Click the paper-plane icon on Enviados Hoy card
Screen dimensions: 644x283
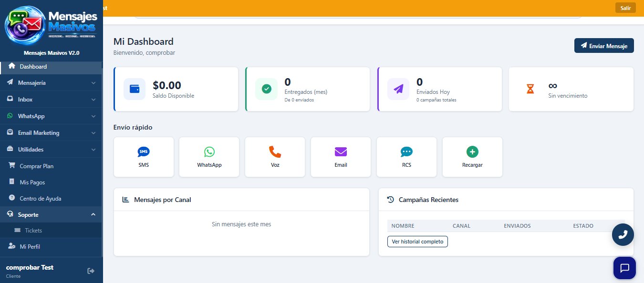point(398,89)
